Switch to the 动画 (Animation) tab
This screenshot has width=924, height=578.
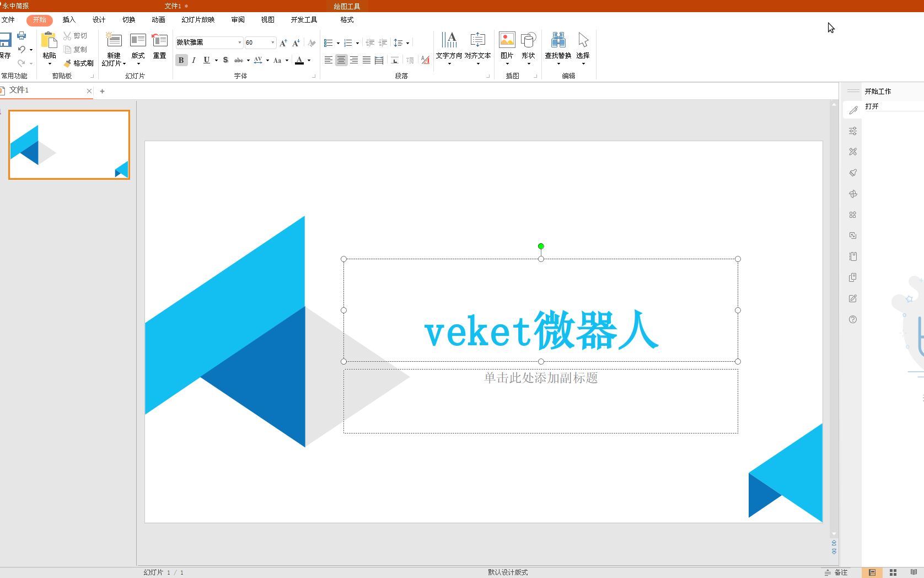(x=158, y=20)
